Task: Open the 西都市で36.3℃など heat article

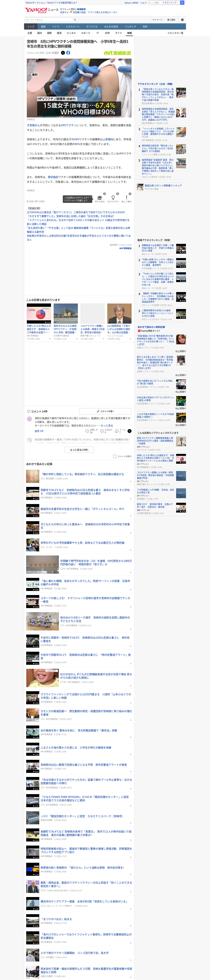Action: (85, 491)
